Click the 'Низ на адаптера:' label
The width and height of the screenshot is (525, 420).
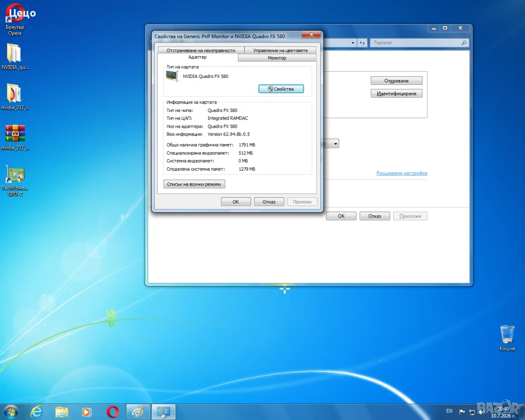185,126
